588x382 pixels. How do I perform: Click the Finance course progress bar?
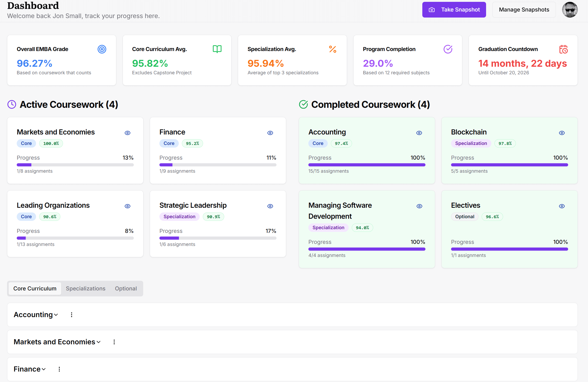(218, 165)
